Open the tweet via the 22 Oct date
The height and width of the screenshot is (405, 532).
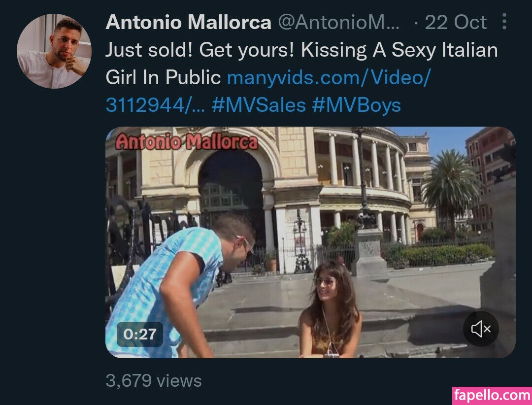456,22
